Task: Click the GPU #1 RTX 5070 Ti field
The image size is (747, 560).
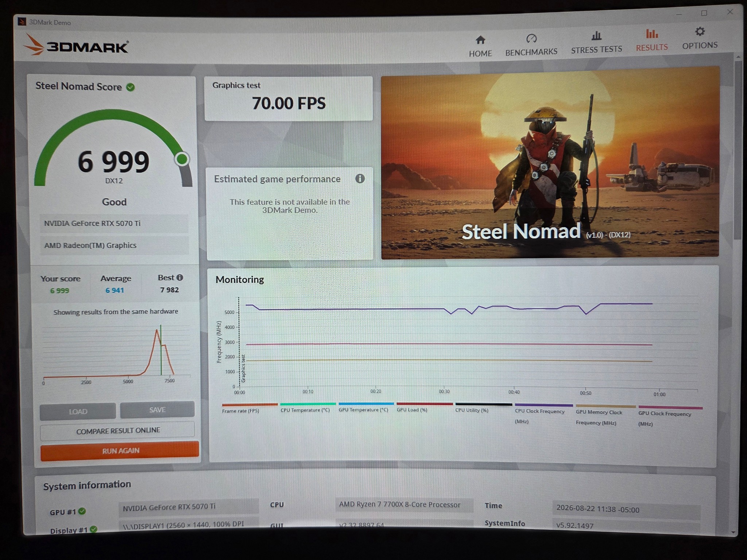Action: pyautogui.click(x=189, y=507)
